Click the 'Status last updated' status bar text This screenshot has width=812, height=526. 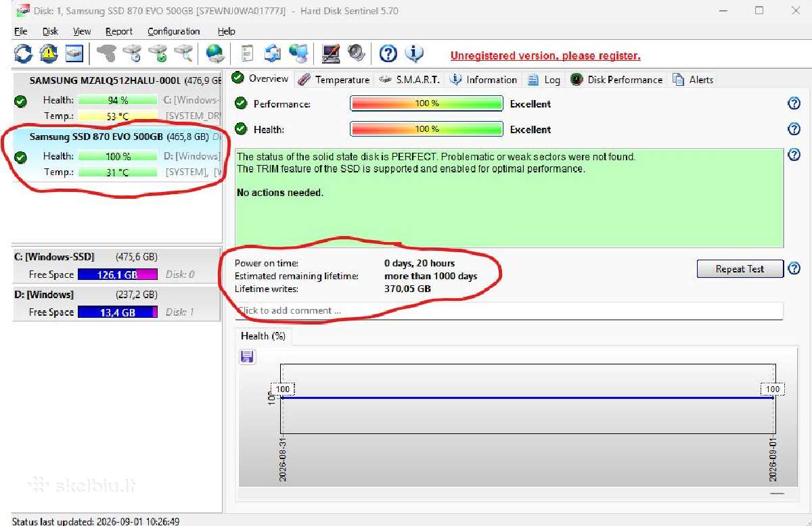tap(96, 521)
